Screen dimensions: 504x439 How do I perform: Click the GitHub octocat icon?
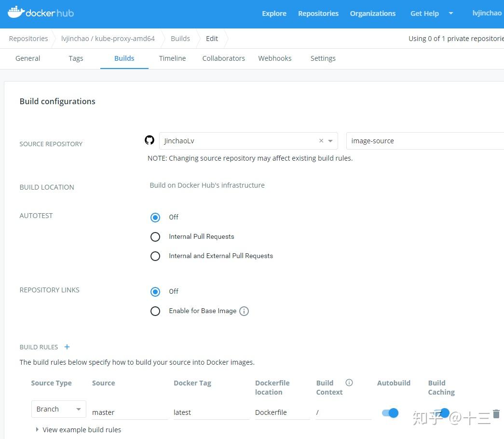(150, 140)
